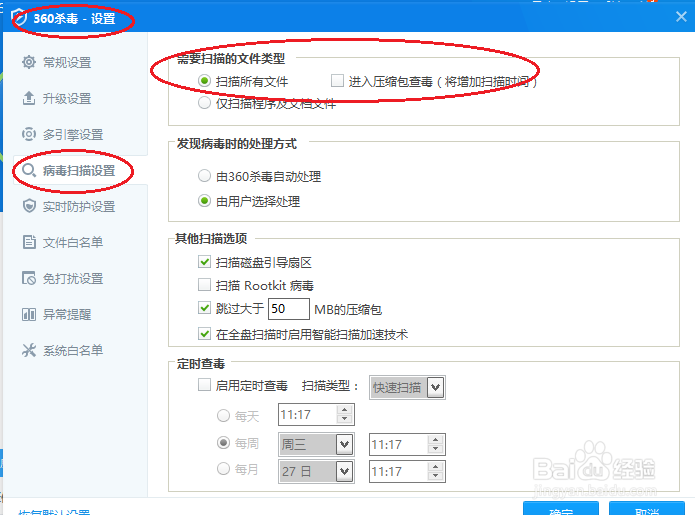Viewport: 695px width, 515px height.
Task: Click the 360 shield logo in title bar
Action: tap(20, 18)
